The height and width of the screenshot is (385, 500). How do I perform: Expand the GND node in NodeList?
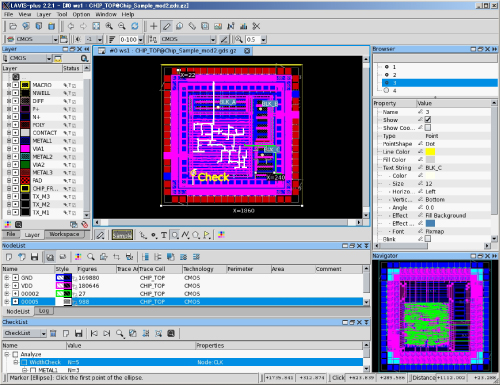[6, 278]
